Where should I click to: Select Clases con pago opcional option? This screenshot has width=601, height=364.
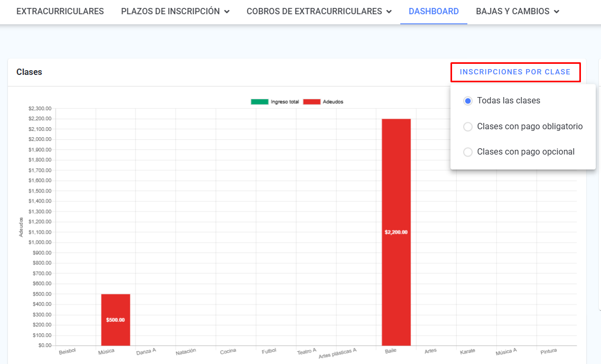point(468,152)
